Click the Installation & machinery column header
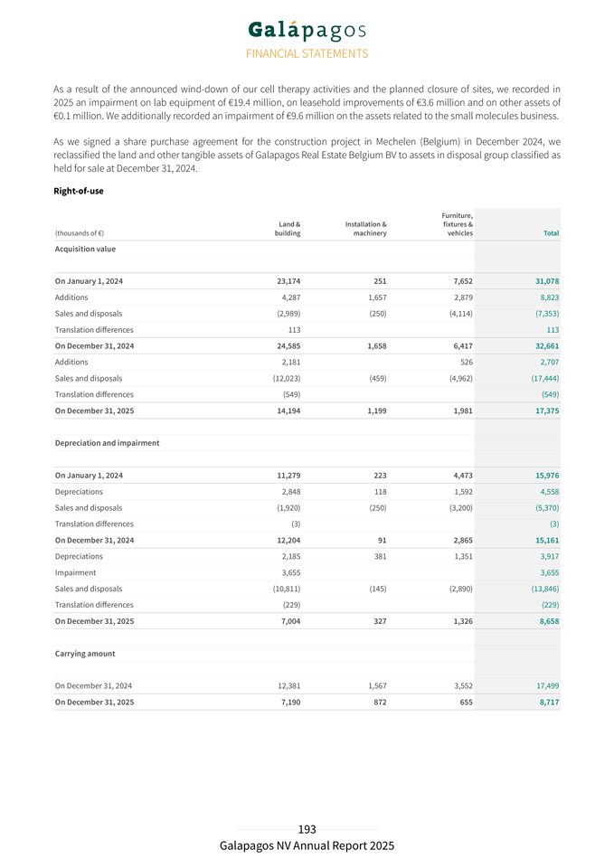 pos(366,229)
